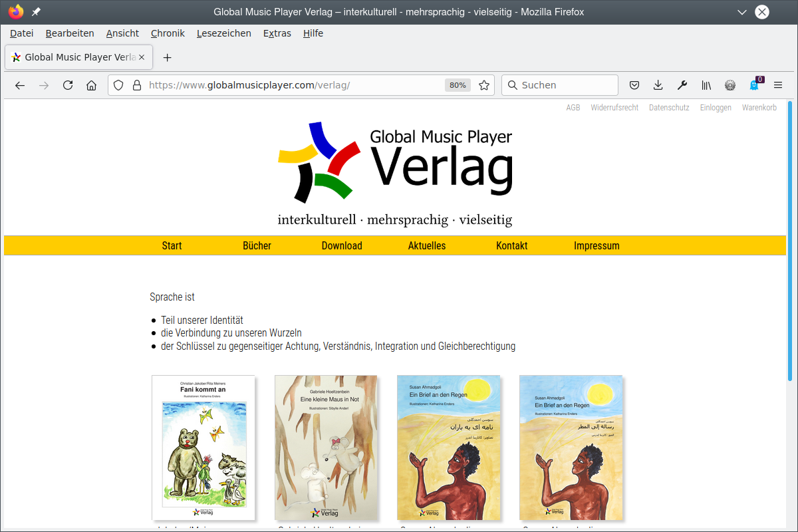Go to Start in yellow navigation
This screenshot has height=532, width=798.
click(x=172, y=245)
